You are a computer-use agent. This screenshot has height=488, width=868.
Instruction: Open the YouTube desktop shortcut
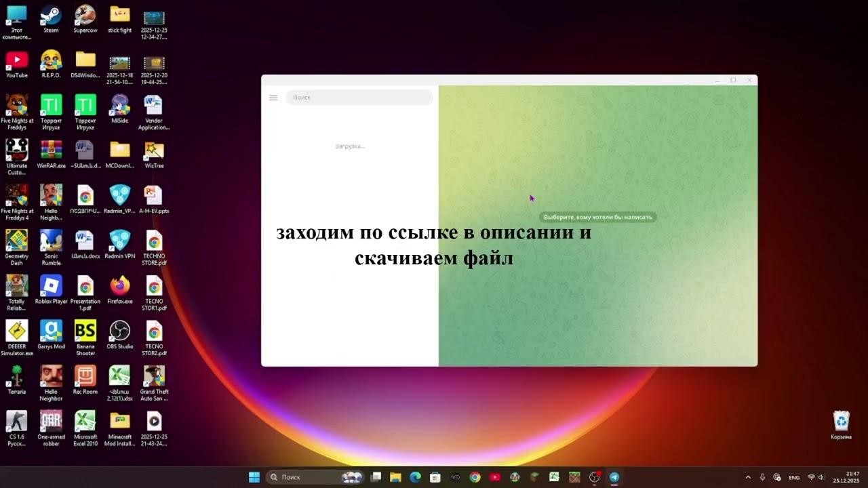17,64
